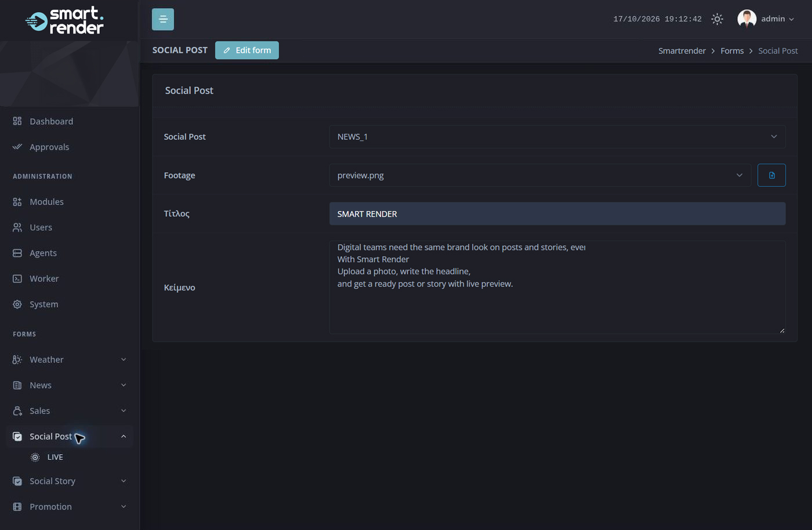The width and height of the screenshot is (812, 530).
Task: Click the News newspaper icon
Action: coord(17,385)
